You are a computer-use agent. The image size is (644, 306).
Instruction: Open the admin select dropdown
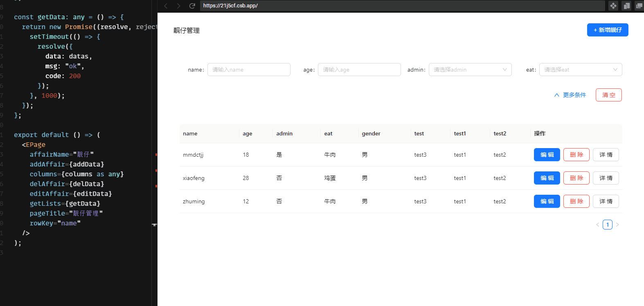click(470, 70)
